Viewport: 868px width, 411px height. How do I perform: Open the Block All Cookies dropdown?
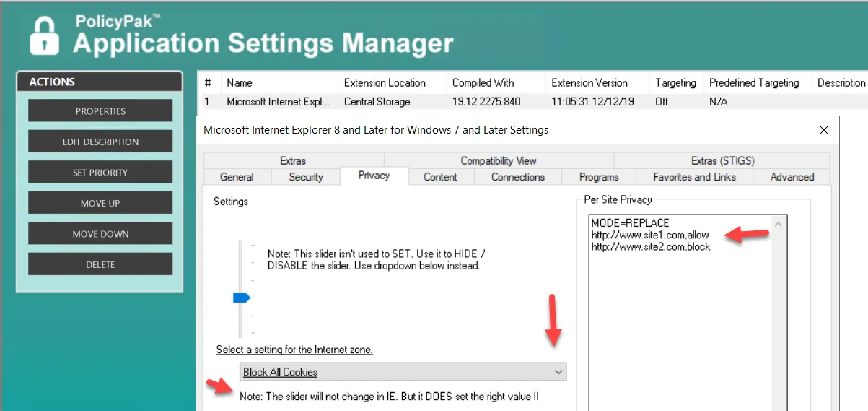(x=403, y=372)
